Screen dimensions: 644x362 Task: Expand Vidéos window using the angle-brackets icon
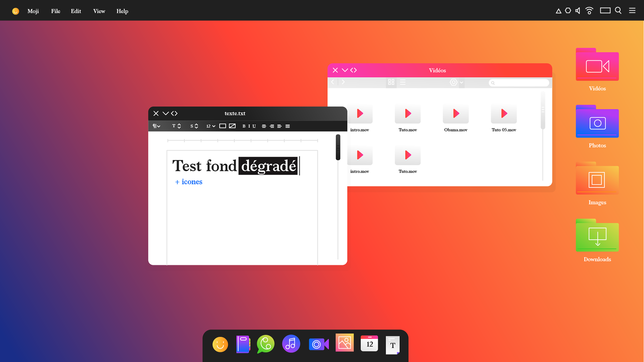pos(354,70)
